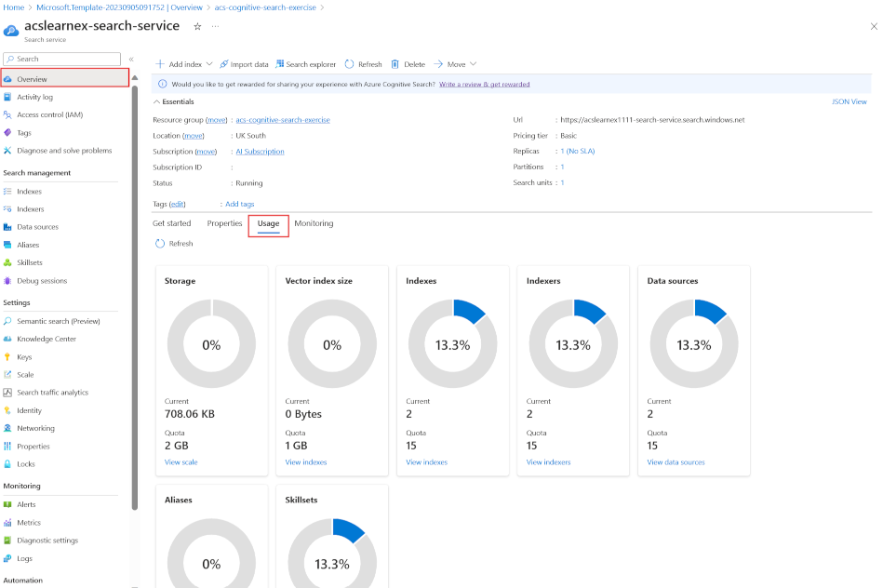Open the Add index dropdown arrow
The image size is (883, 588).
209,64
